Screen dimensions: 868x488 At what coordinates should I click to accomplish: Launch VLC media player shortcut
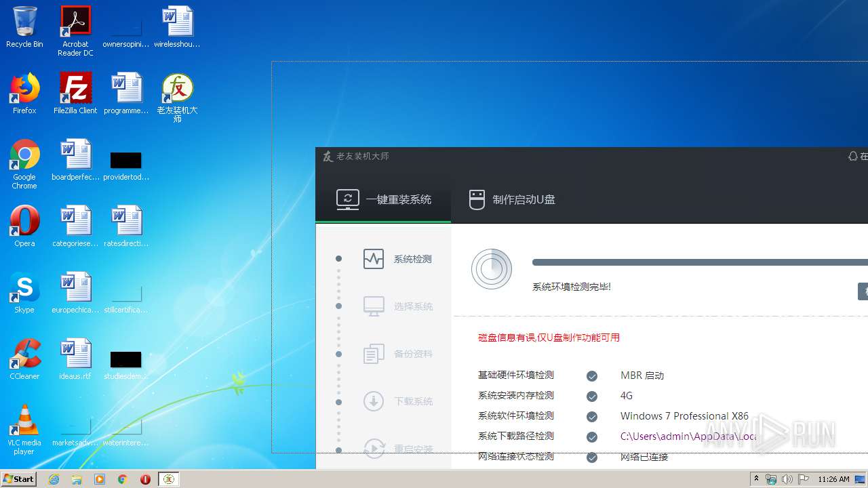pyautogui.click(x=24, y=430)
